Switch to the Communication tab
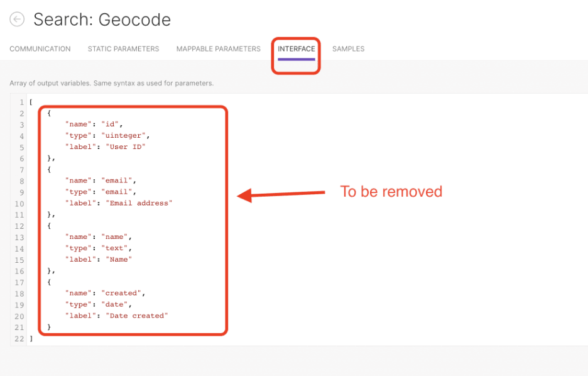Screen dimensions: 588x376 tap(40, 48)
